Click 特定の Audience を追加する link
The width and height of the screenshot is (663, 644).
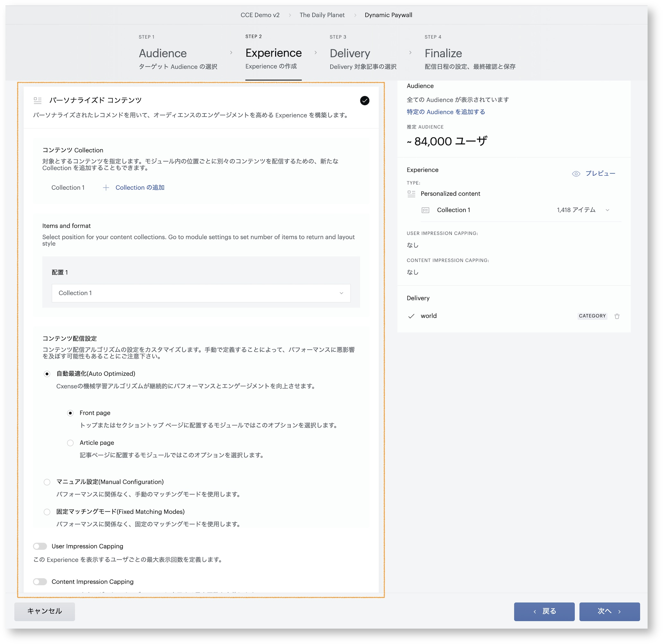[x=446, y=112]
